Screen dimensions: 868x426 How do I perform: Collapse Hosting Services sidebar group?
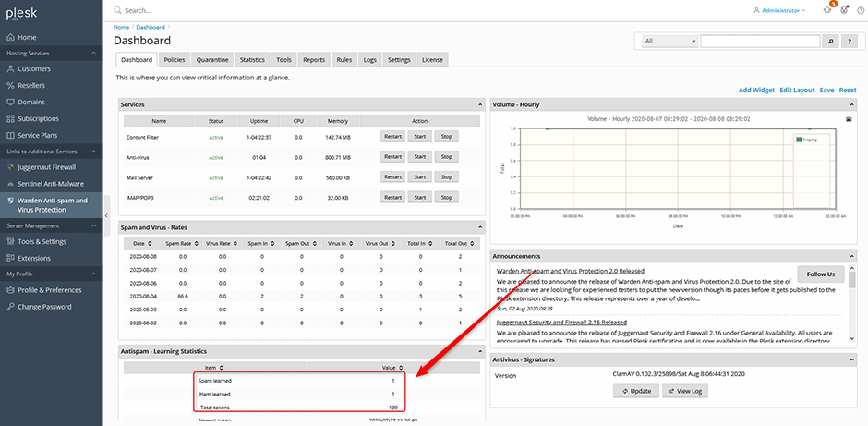tap(93, 54)
